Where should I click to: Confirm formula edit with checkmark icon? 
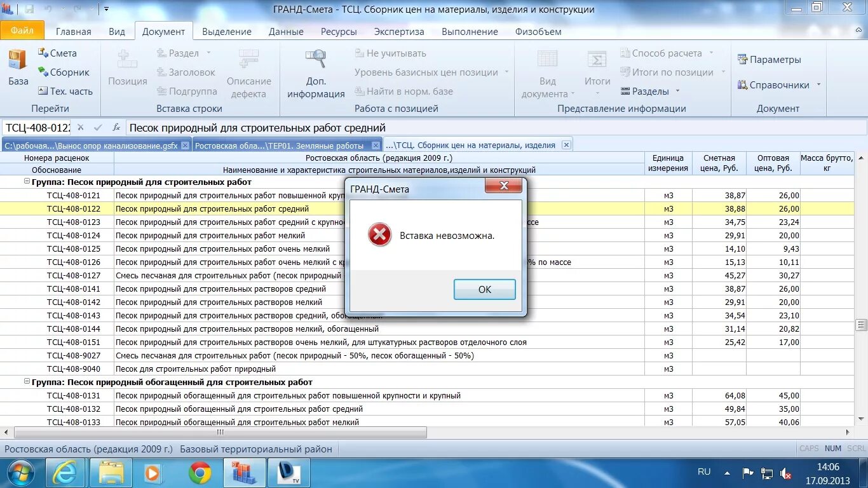tap(98, 128)
